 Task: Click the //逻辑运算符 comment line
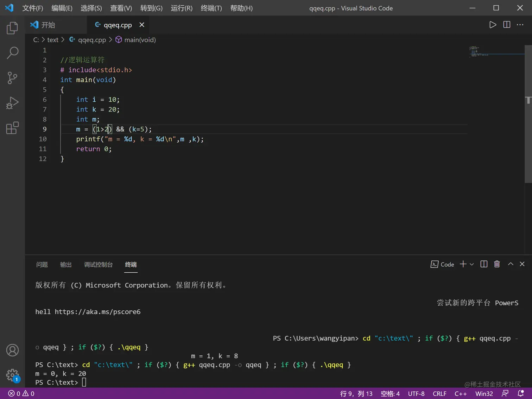pyautogui.click(x=82, y=60)
